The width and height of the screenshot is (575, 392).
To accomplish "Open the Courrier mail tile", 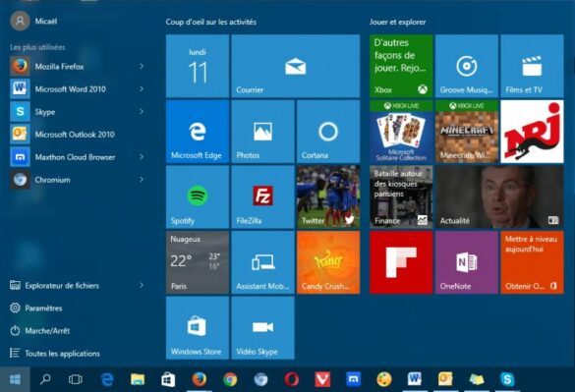I will (x=296, y=66).
